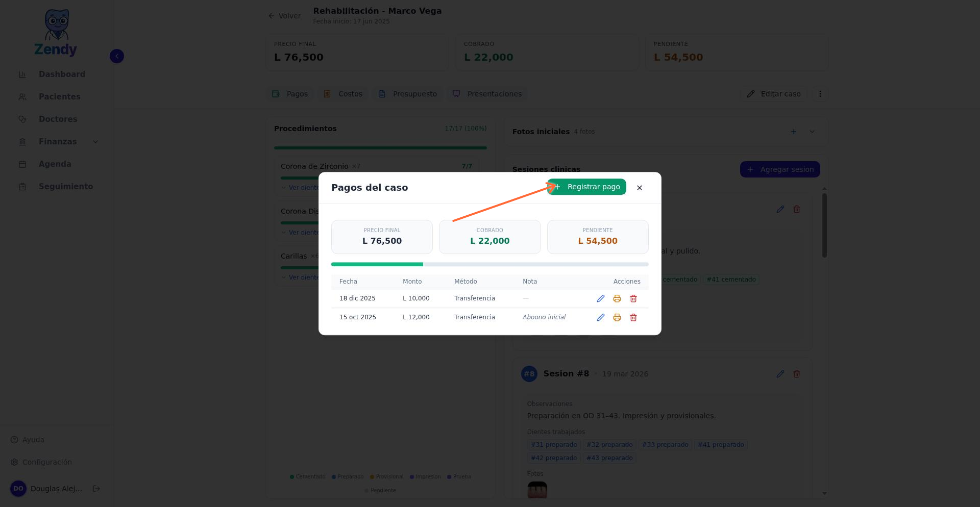This screenshot has width=980, height=507.
Task: Click the Seguimiento clipboard icon
Action: tap(22, 187)
